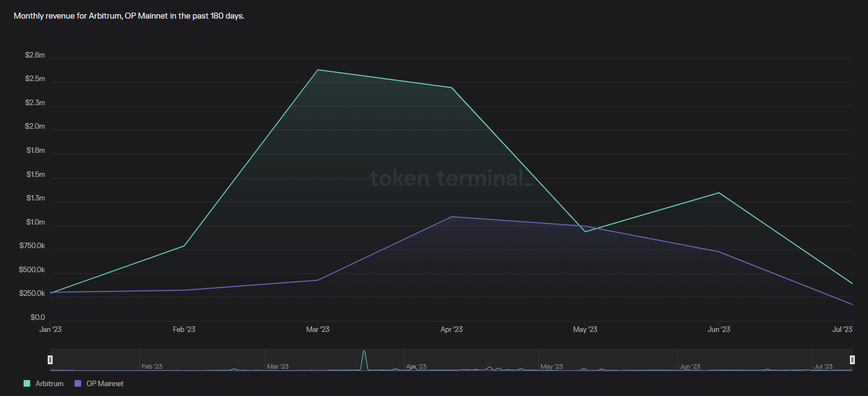Click the '$1.8m' y-axis label

36,150
